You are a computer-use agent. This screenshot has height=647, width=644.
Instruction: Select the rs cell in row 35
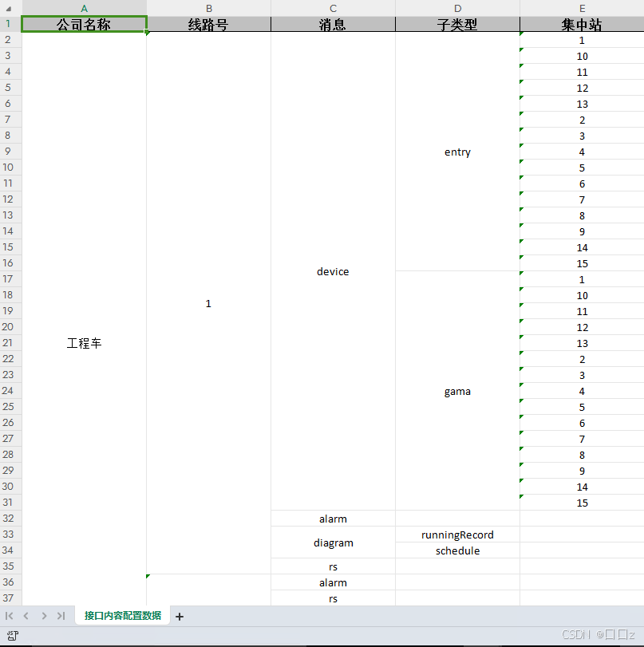tap(333, 566)
